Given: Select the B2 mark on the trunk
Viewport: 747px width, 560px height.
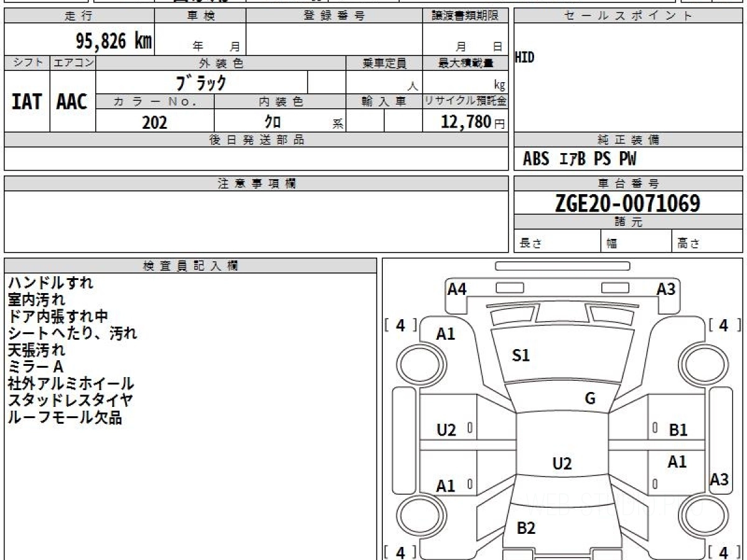Looking at the screenshot, I should coord(526,528).
